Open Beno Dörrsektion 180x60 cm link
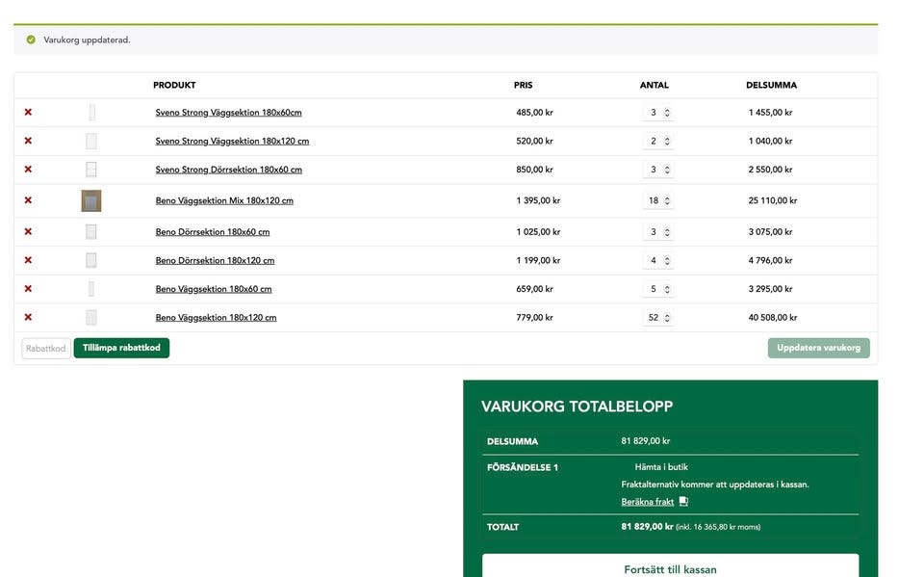This screenshot has width=924, height=577. (213, 232)
